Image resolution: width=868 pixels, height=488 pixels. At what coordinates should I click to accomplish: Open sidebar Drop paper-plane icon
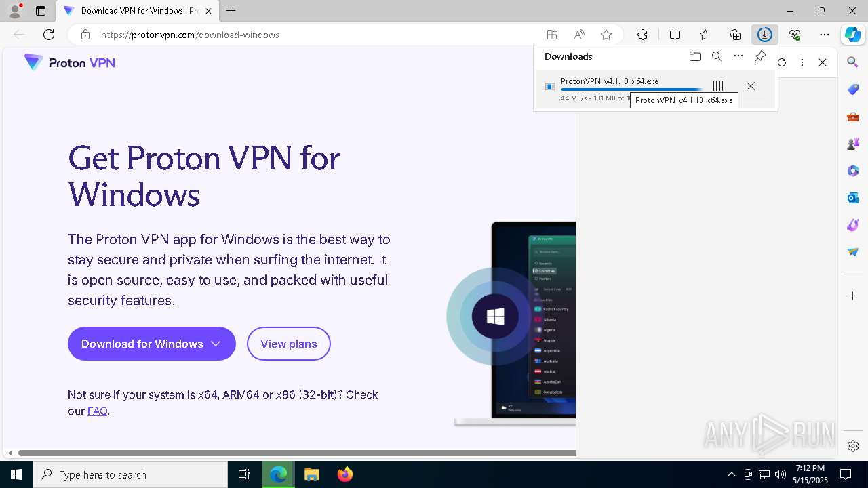pos(853,252)
